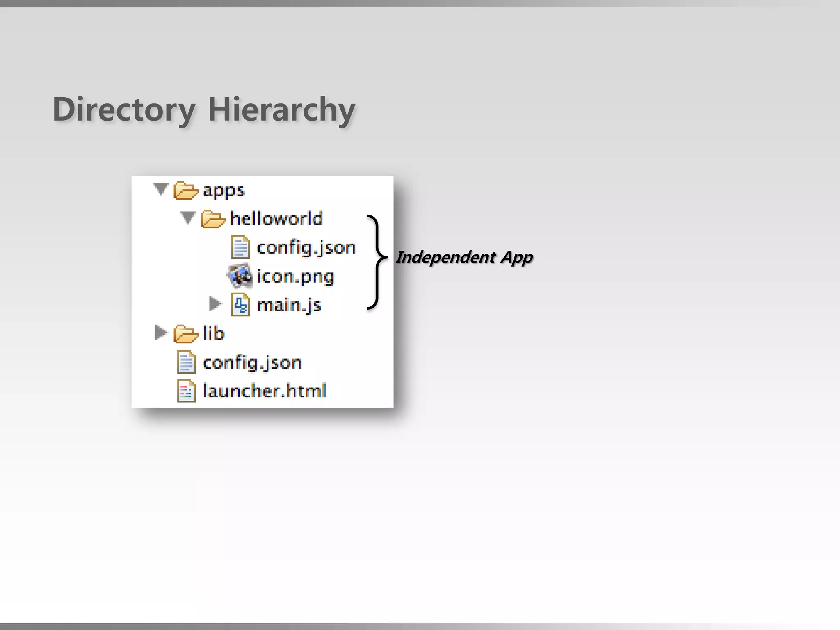Select the apps folder label
Viewport: 840px width, 630px height.
pos(224,191)
